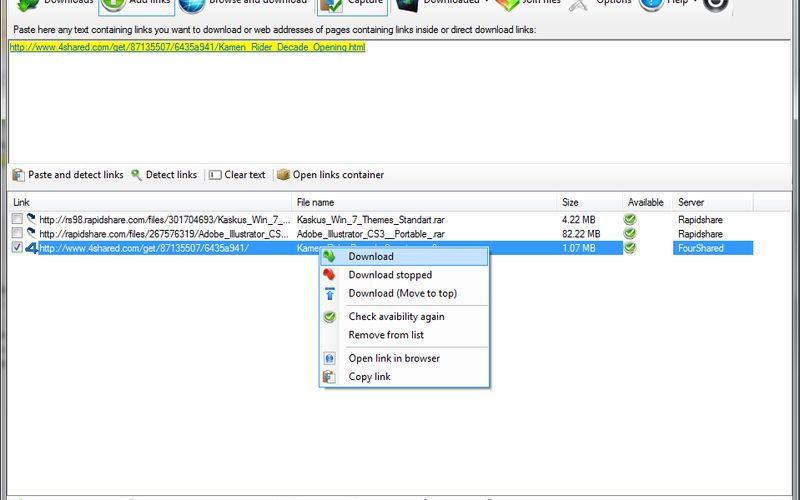Image resolution: width=800 pixels, height=500 pixels.
Task: Select the rapidshare.com Adobe_Illustrator_CS link text
Action: tap(164, 234)
